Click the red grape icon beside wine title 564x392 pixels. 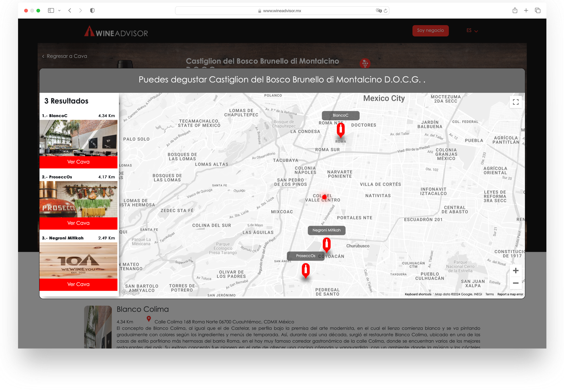coord(365,63)
